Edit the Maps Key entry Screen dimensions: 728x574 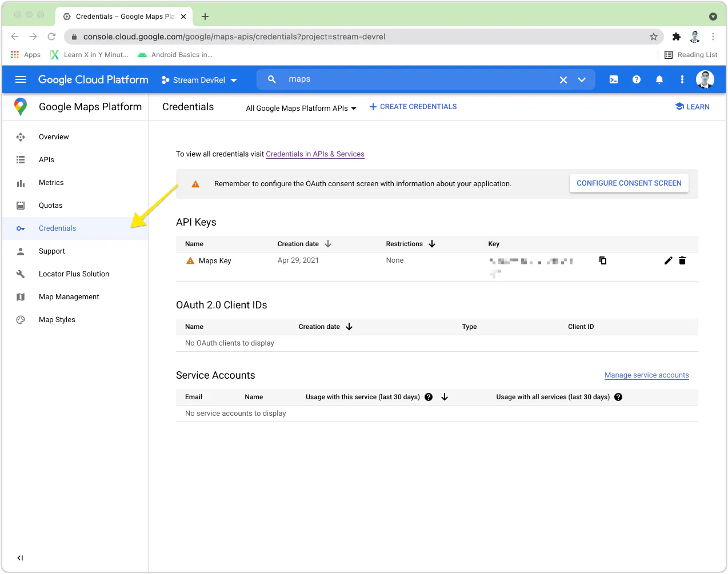(668, 260)
